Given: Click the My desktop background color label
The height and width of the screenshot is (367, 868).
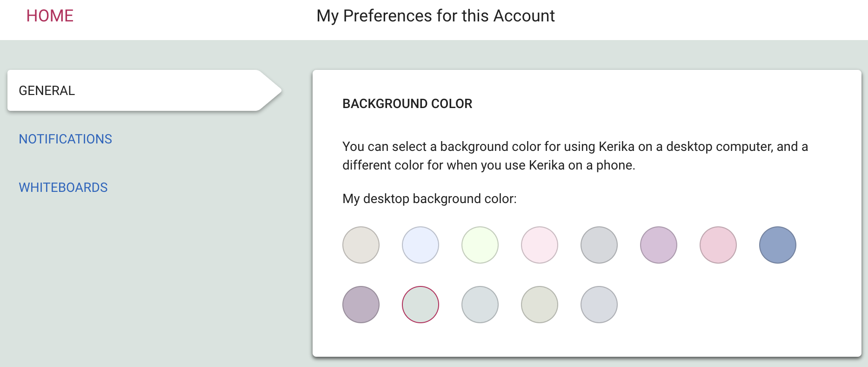Looking at the screenshot, I should [x=429, y=199].
